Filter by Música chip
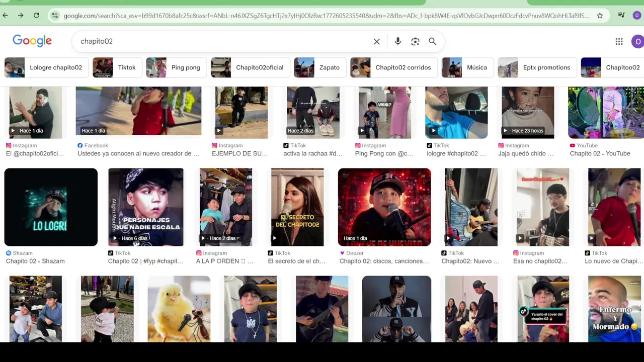The height and width of the screenshot is (362, 644). 466,67
